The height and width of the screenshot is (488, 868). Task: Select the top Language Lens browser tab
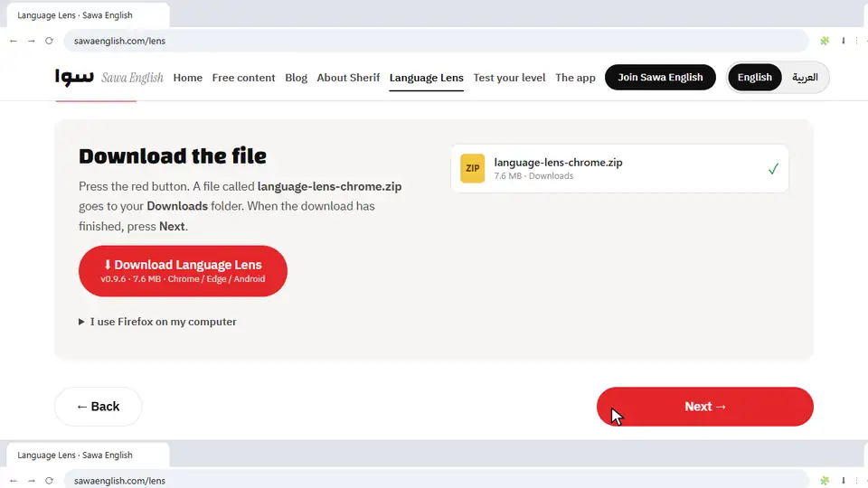coord(88,15)
